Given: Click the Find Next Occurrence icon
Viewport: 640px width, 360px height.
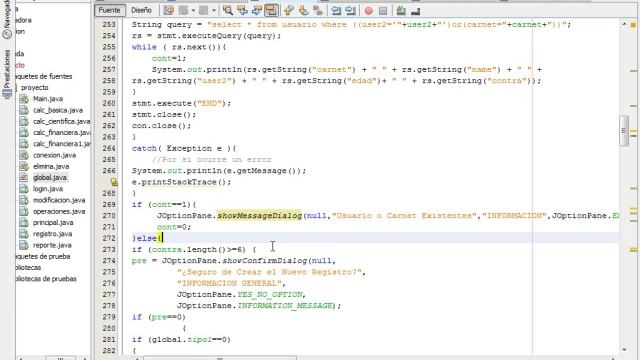Looking at the screenshot, I should pyautogui.click(x=257, y=11).
